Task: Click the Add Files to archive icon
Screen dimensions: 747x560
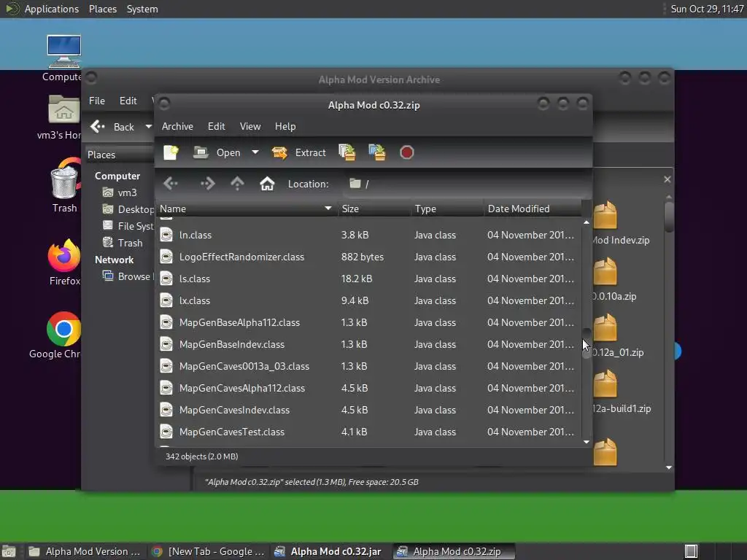Action: 347,152
